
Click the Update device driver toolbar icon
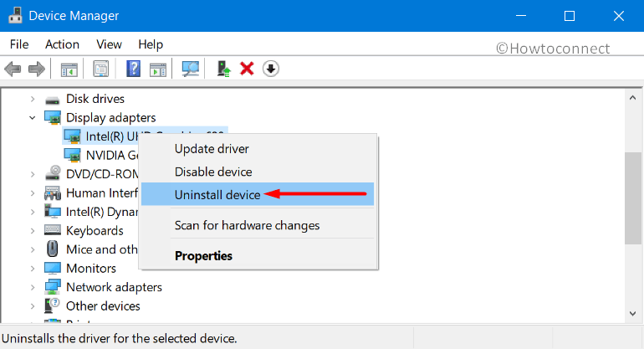[223, 69]
